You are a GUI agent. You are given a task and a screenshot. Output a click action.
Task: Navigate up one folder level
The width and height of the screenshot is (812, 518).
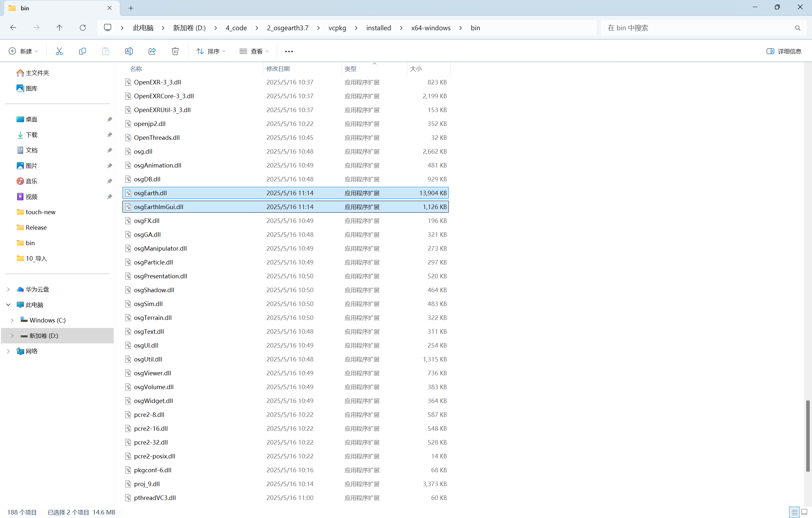pyautogui.click(x=59, y=28)
